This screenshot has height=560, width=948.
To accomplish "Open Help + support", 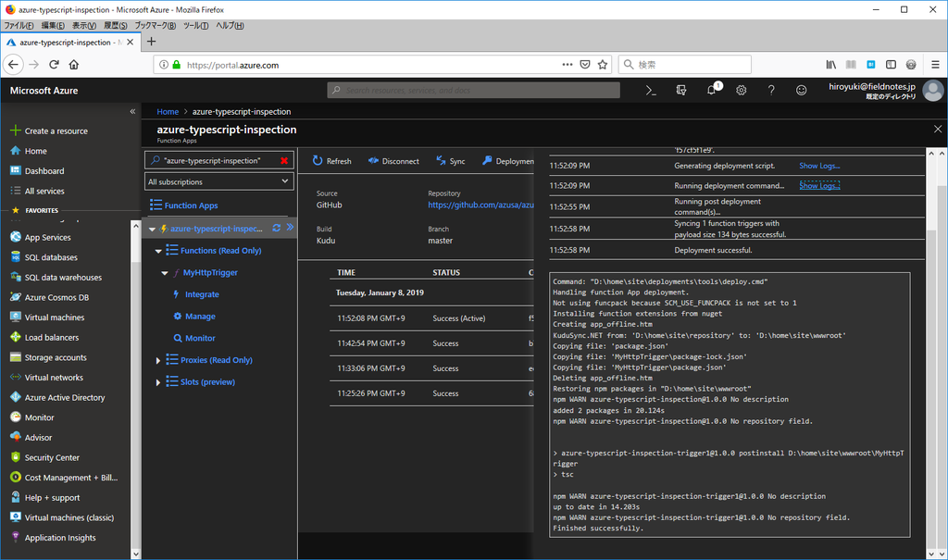I will pyautogui.click(x=44, y=497).
